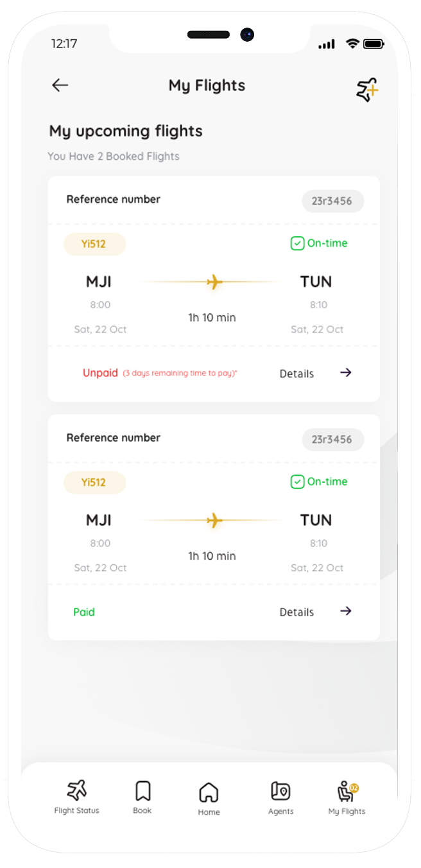Tap On-time checkbox on unpaid flight
This screenshot has height=868, width=421.
click(x=297, y=243)
